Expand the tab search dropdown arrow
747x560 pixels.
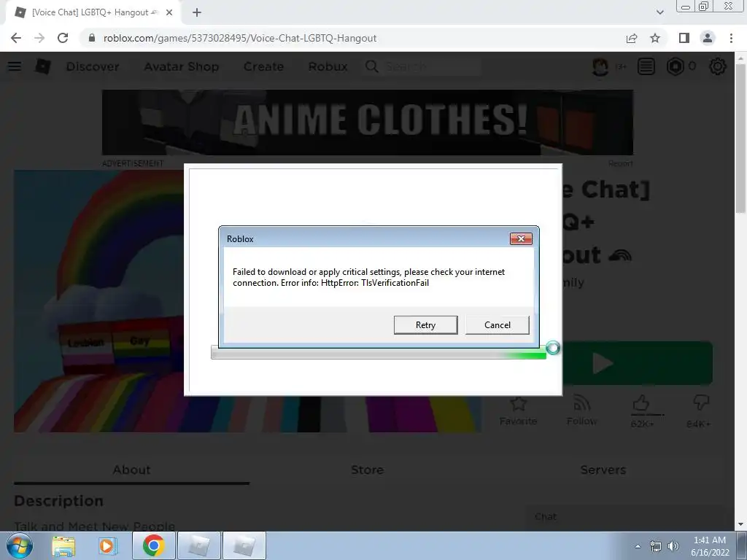click(x=659, y=12)
